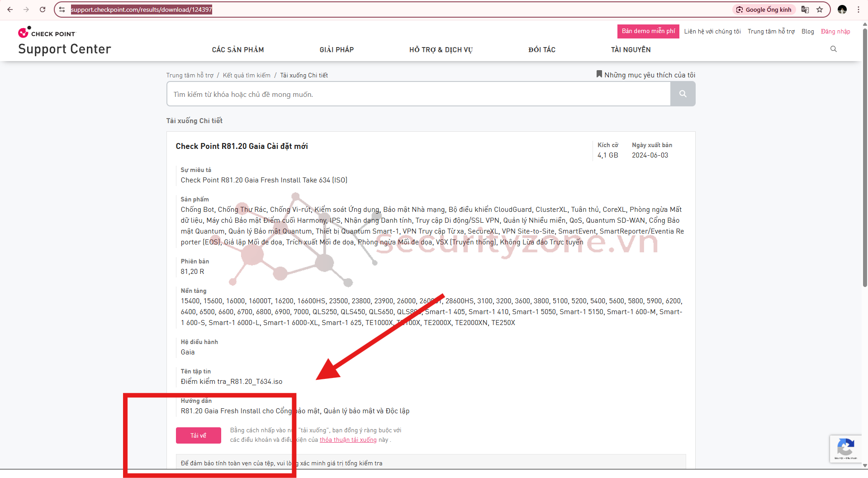Select the file name Điểm kiểm tra_R81.20_T634.iso

[232, 382]
